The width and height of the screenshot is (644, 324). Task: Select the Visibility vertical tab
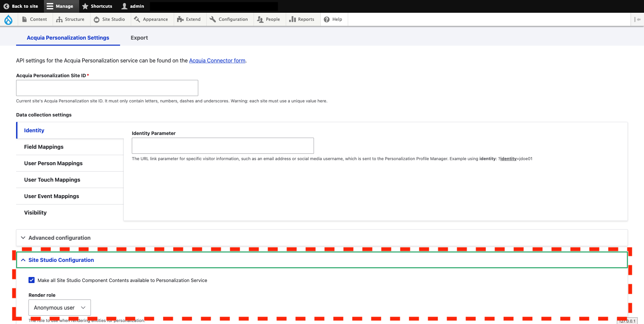[x=70, y=213]
